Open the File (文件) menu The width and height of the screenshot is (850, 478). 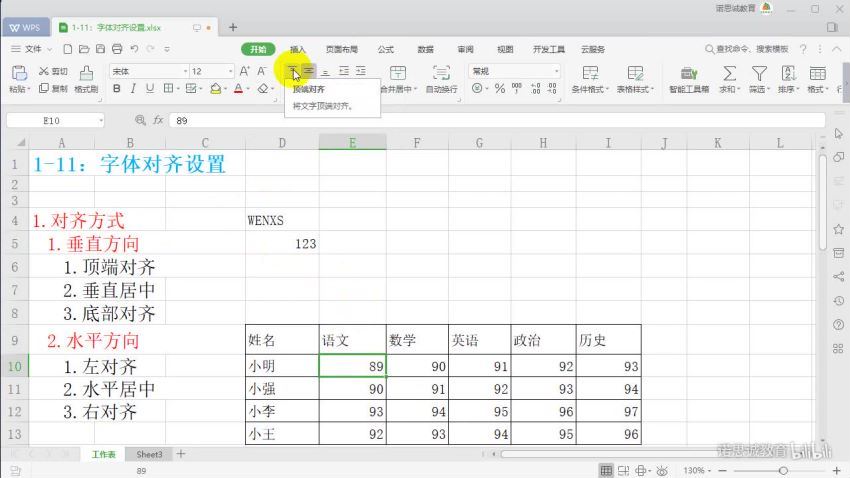[33, 49]
